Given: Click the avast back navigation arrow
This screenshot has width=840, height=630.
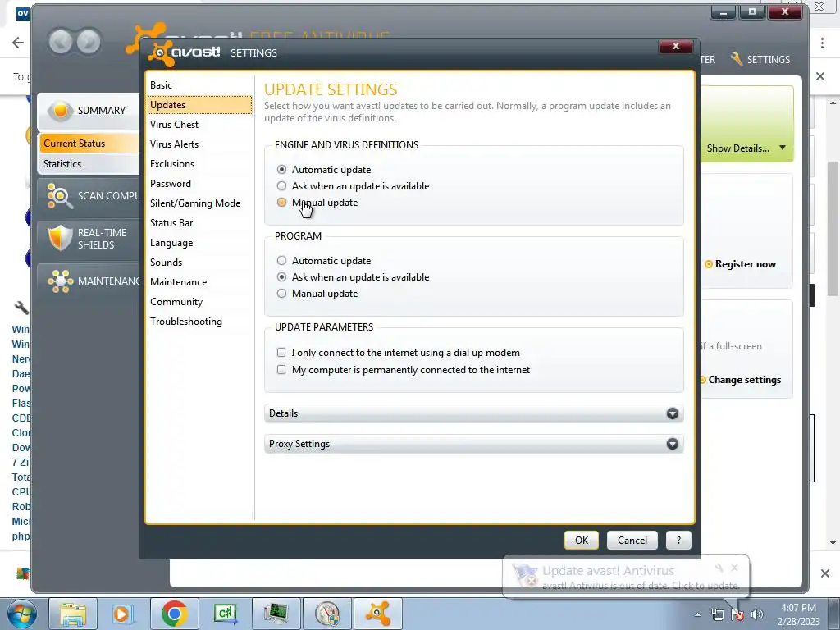Looking at the screenshot, I should [61, 42].
